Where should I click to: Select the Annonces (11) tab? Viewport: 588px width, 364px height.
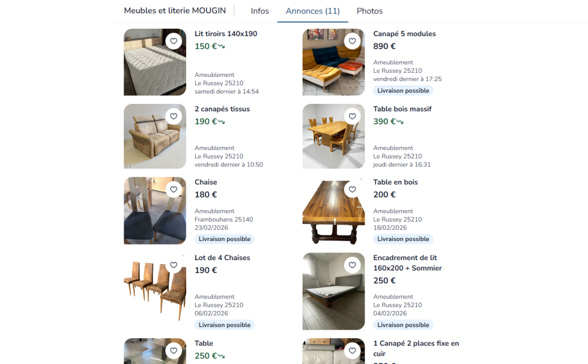313,11
